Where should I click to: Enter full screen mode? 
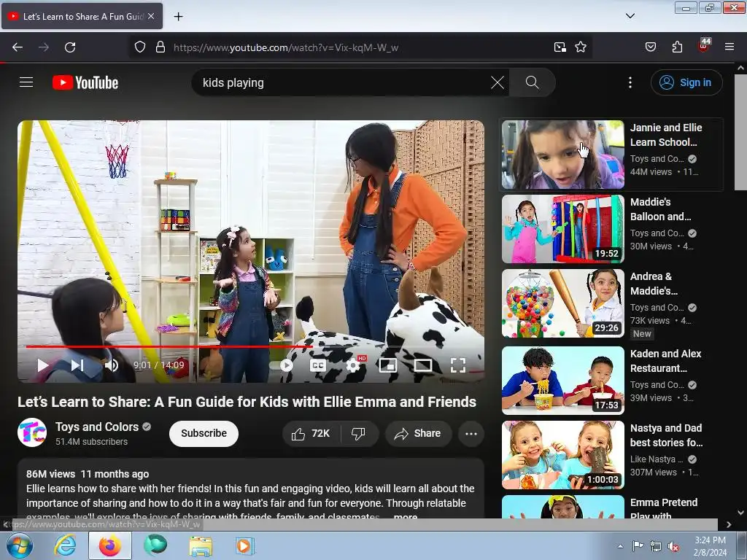click(x=458, y=365)
